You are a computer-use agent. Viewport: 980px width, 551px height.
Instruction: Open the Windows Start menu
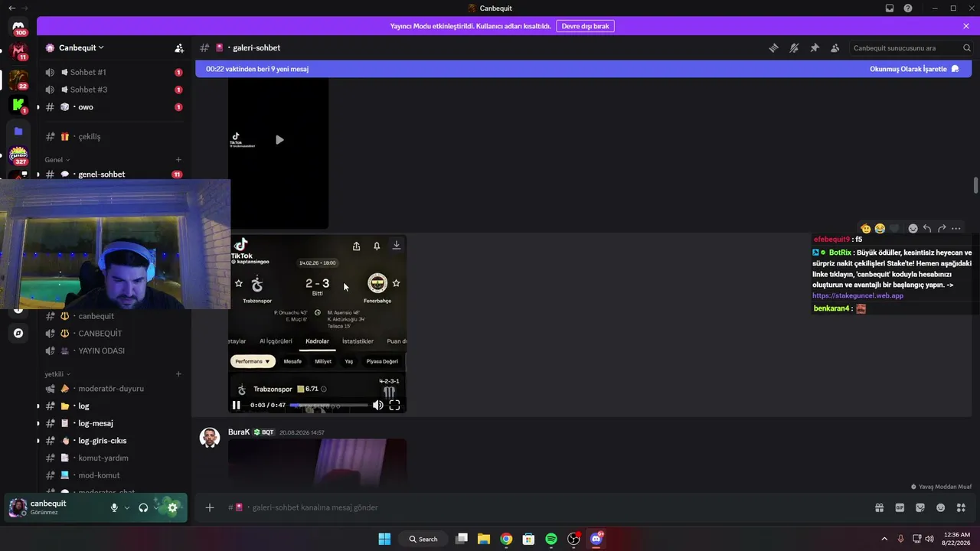tap(384, 539)
